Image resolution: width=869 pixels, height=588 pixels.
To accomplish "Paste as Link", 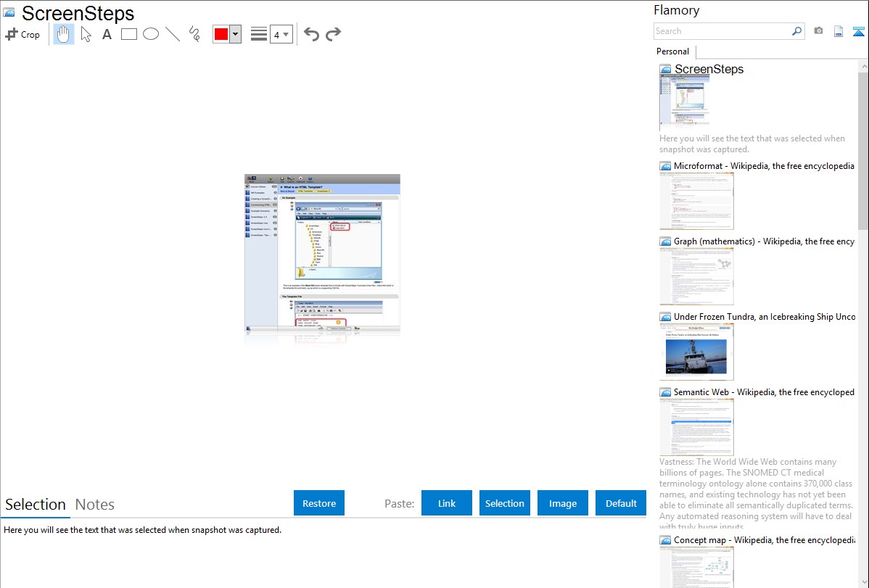I will 447,503.
